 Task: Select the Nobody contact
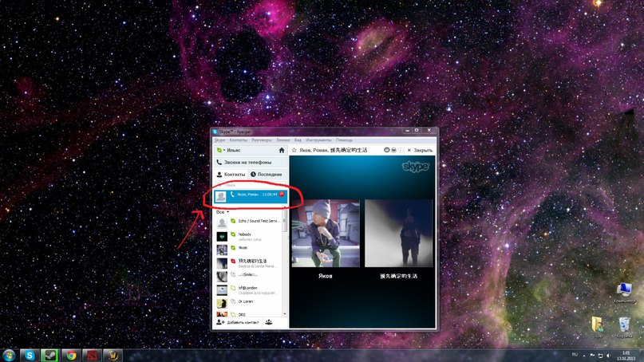point(248,236)
